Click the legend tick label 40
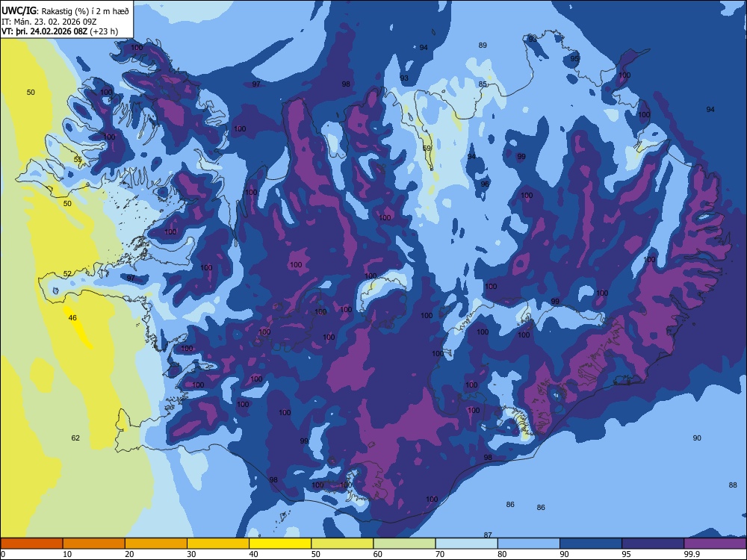Viewport: 747px width, 560px height. pyautogui.click(x=254, y=554)
